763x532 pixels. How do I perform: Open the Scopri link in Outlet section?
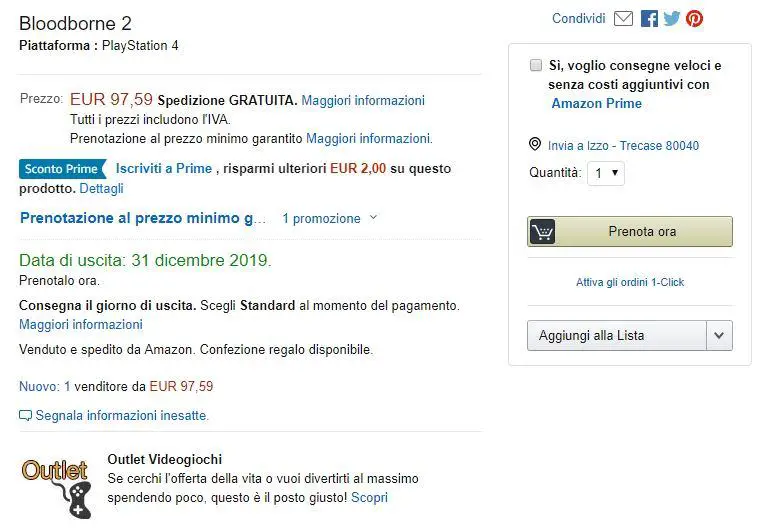point(369,497)
